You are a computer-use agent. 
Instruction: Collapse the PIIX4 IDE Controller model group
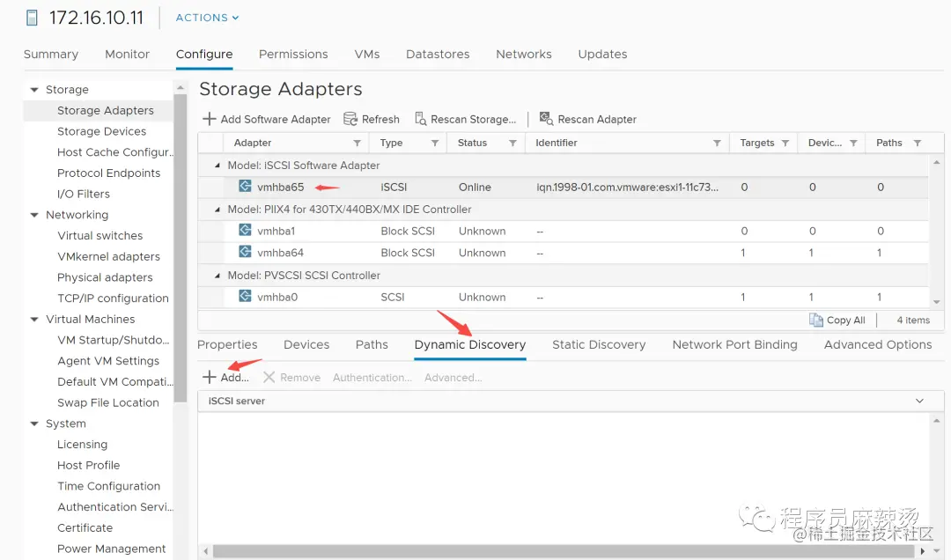point(217,210)
